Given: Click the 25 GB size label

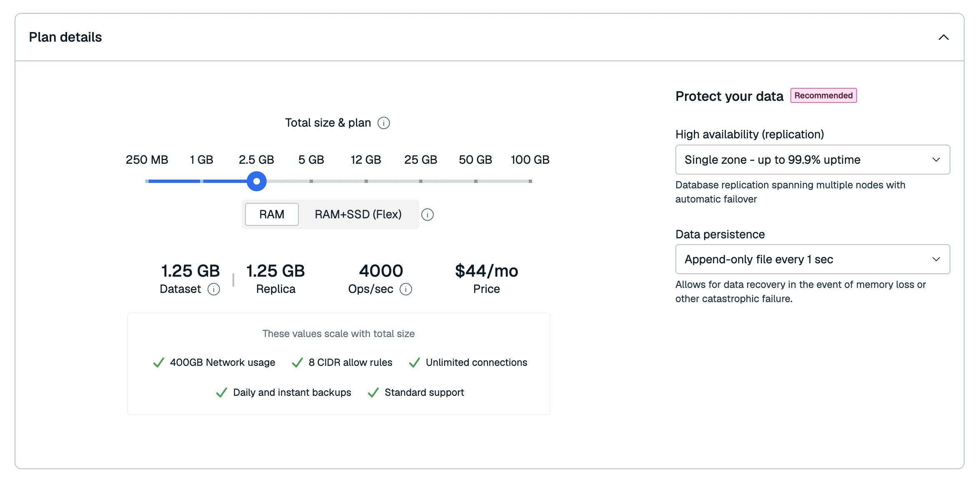Looking at the screenshot, I should (x=421, y=160).
